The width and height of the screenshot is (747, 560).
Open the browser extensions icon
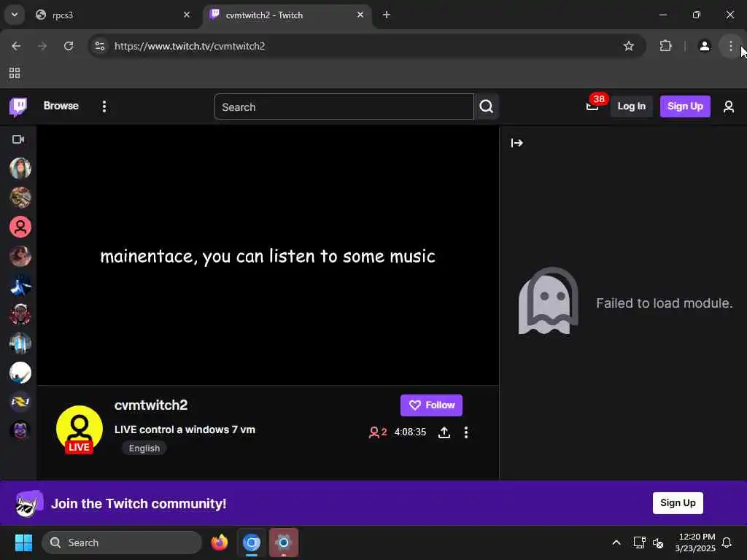(x=665, y=46)
